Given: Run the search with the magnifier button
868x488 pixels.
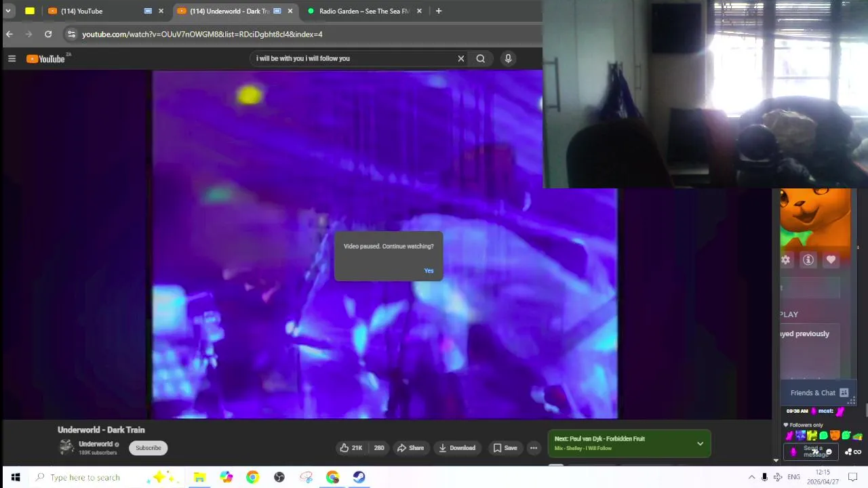Looking at the screenshot, I should (481, 58).
